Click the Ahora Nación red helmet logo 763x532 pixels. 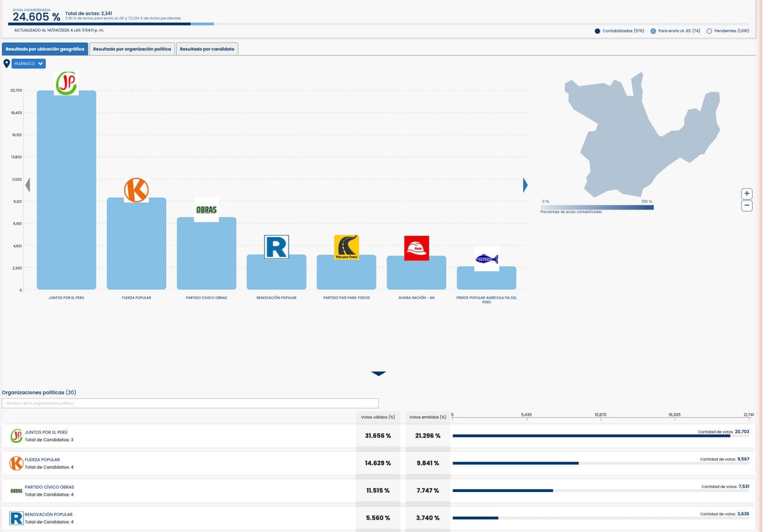[x=416, y=248]
